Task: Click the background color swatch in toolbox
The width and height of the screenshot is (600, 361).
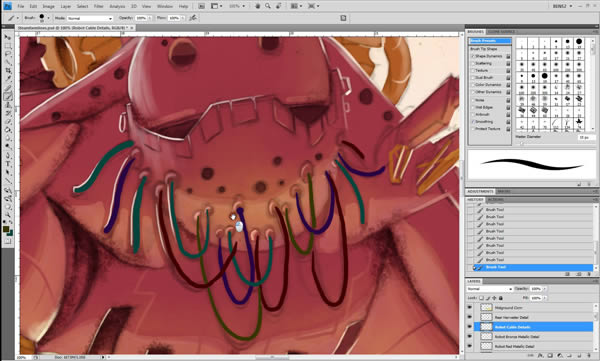Action: tap(10, 233)
